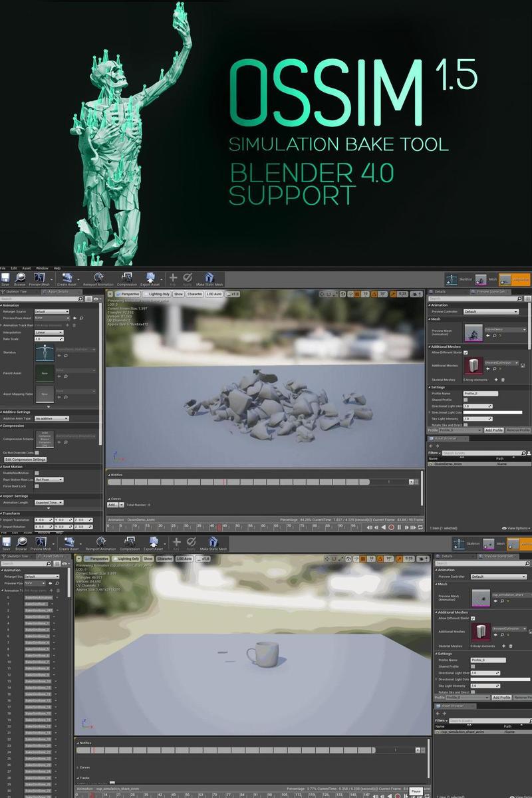
Task: Click the Edit Compression Settings button
Action: pos(25,460)
